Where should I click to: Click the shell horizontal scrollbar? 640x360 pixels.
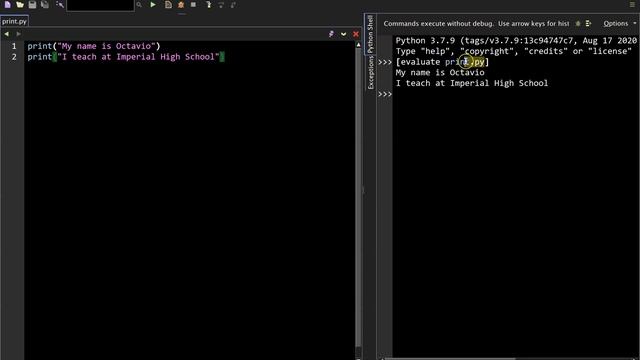coord(449,358)
